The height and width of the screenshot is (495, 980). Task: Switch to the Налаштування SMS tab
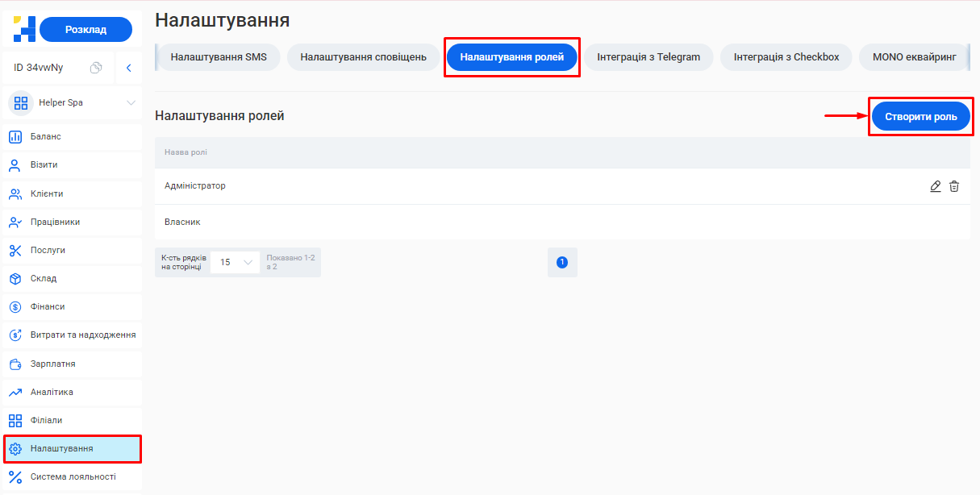(217, 56)
